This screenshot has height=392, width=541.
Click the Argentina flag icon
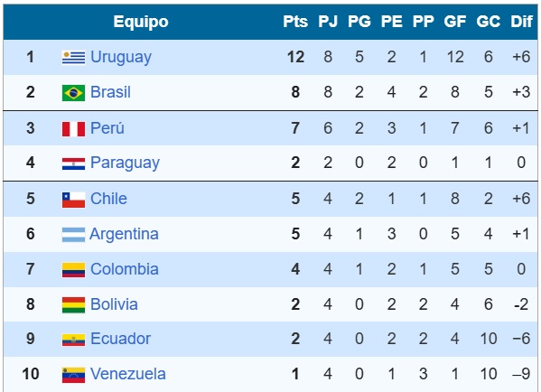73,235
